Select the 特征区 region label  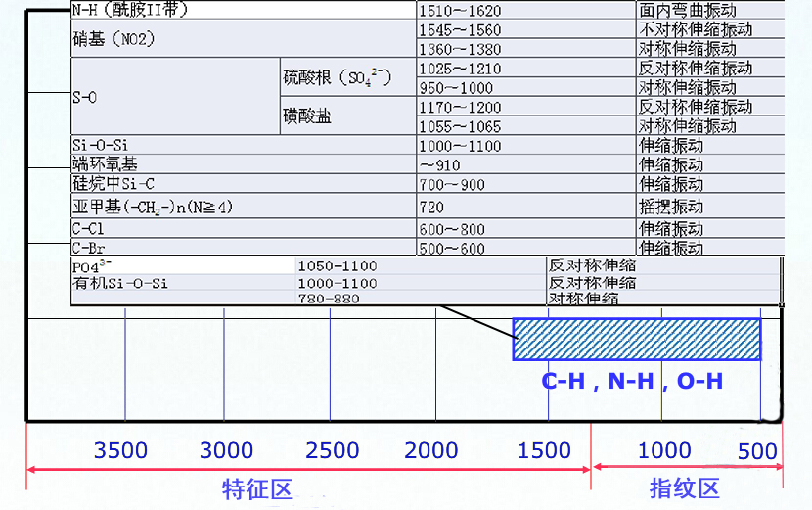click(x=257, y=489)
